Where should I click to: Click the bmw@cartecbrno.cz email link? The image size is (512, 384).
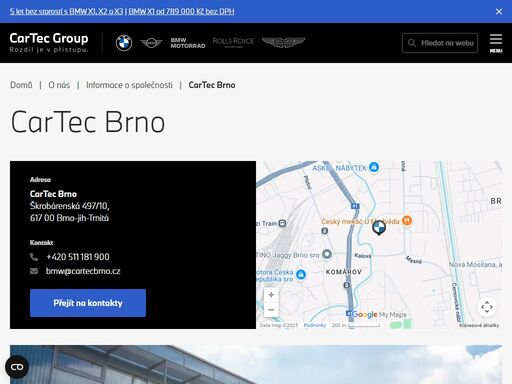coord(83,271)
